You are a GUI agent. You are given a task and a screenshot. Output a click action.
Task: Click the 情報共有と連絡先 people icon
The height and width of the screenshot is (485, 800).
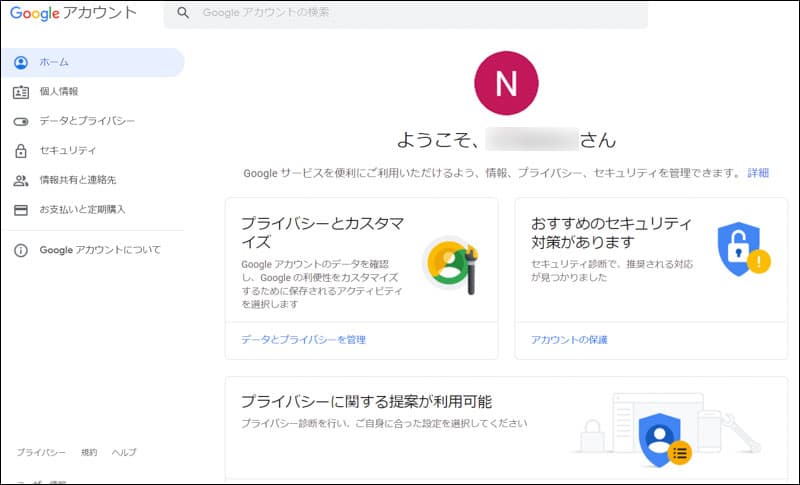(21, 180)
